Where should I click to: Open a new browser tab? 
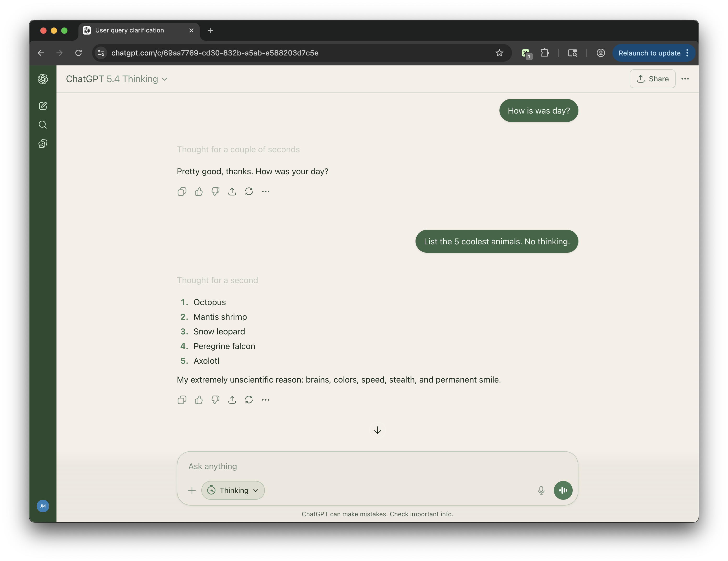(x=210, y=30)
